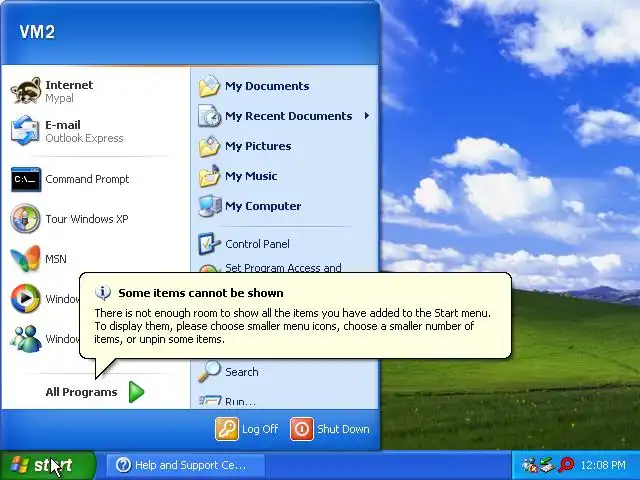
Task: Click the Shut Down label
Action: tap(343, 429)
